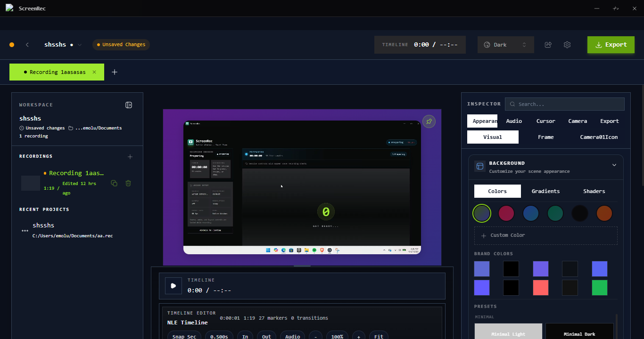Collapse the Background section chevron

(x=614, y=165)
